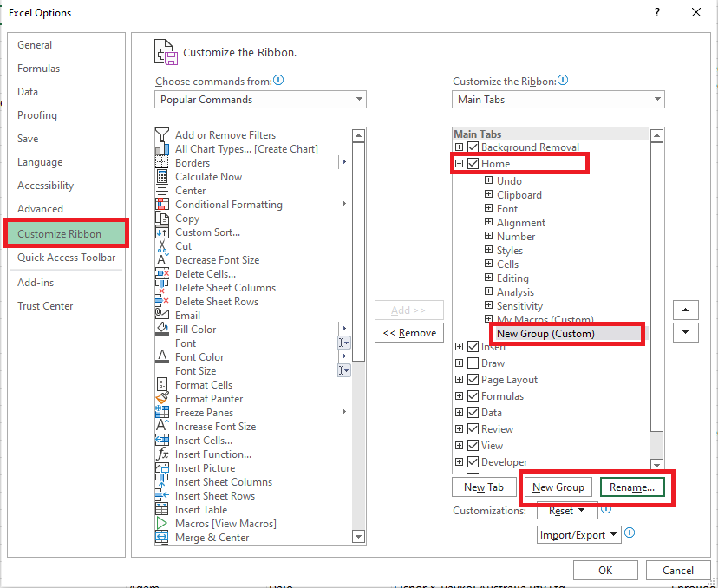Click the Macros play icon
Screen dimensions: 718x588
pyautogui.click(x=162, y=524)
